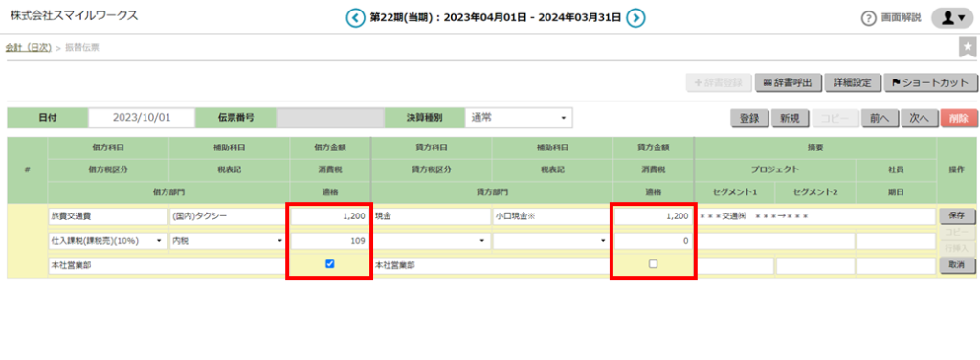Check the credit 適格 checkbox
Viewport: 980px width, 360px height.
[654, 264]
